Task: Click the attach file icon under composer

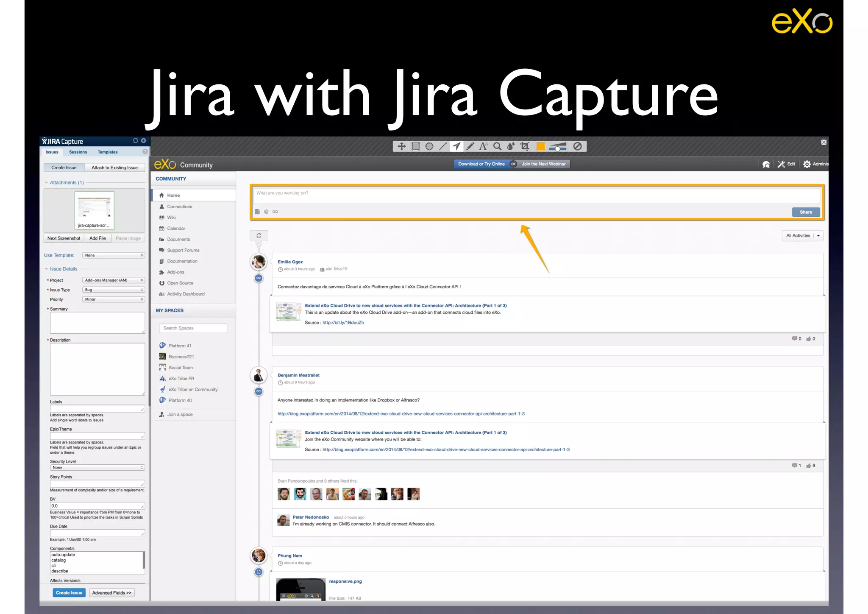Action: [x=257, y=212]
